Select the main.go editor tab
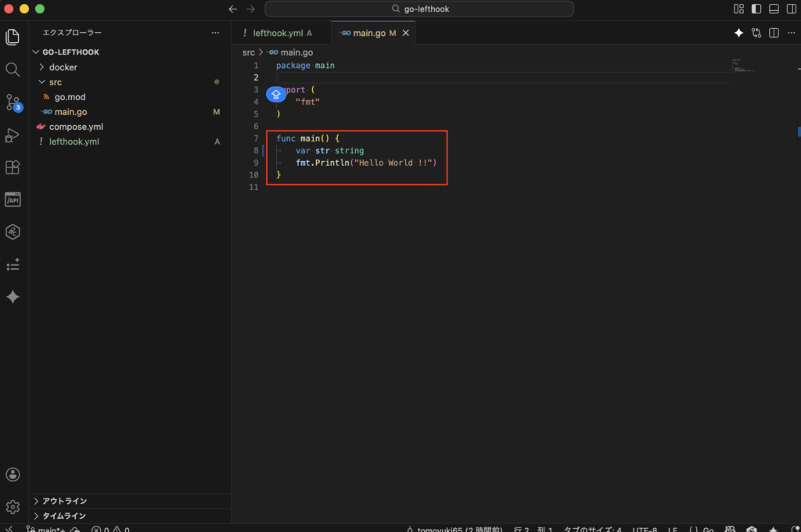 tap(368, 33)
